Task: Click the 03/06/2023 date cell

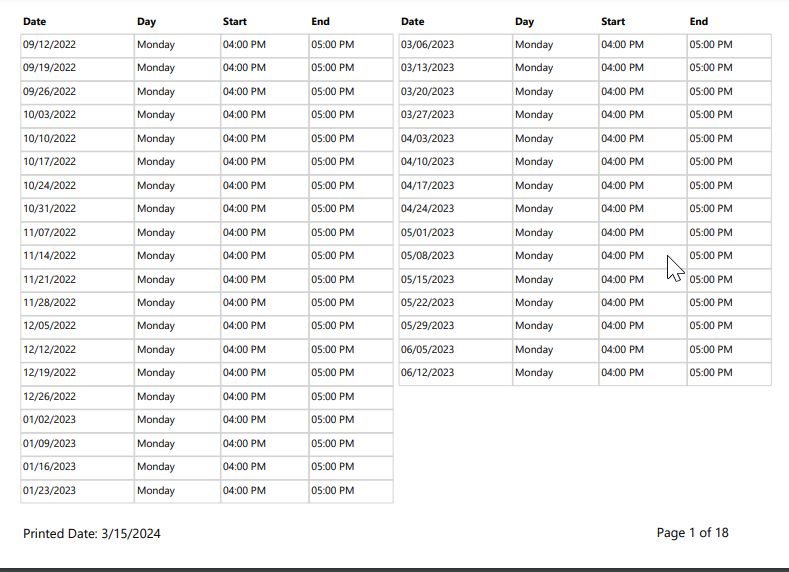Action: click(x=455, y=45)
